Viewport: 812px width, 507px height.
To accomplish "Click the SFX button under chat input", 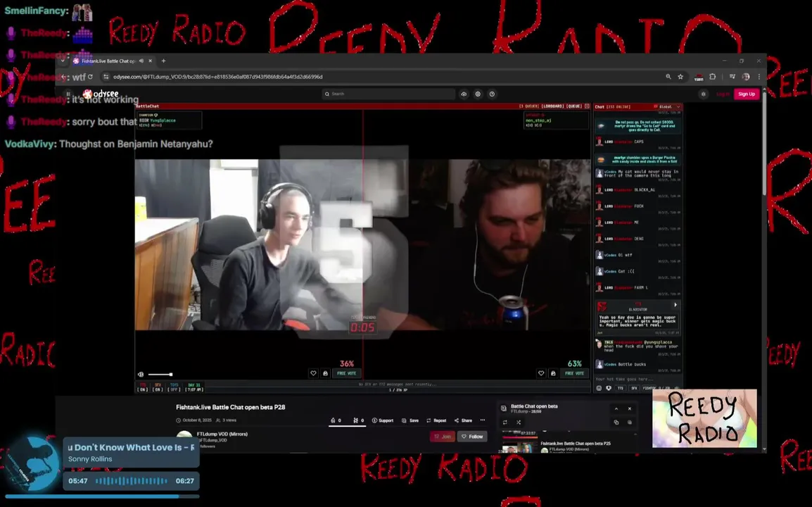I will point(634,388).
